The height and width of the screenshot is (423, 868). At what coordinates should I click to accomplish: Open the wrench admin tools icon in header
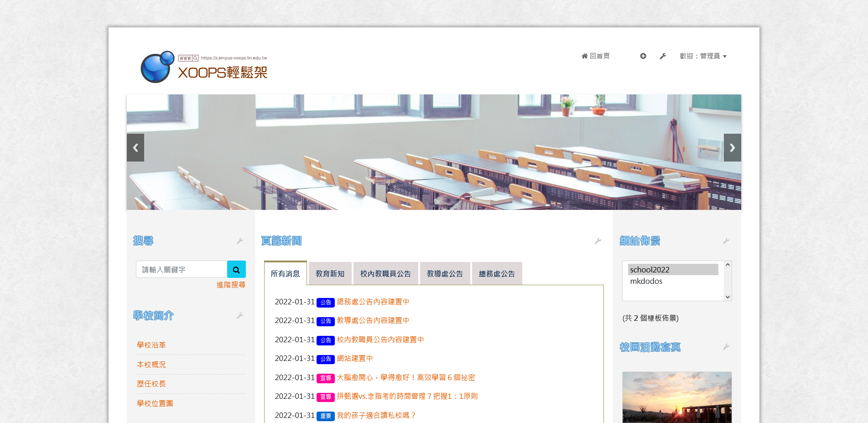click(x=663, y=56)
